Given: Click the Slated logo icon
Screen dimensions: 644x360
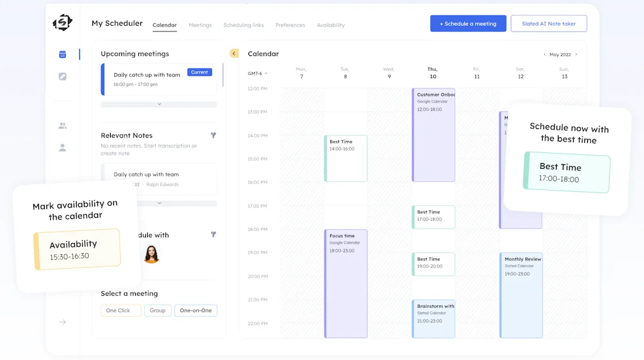Looking at the screenshot, I should coord(62,23).
